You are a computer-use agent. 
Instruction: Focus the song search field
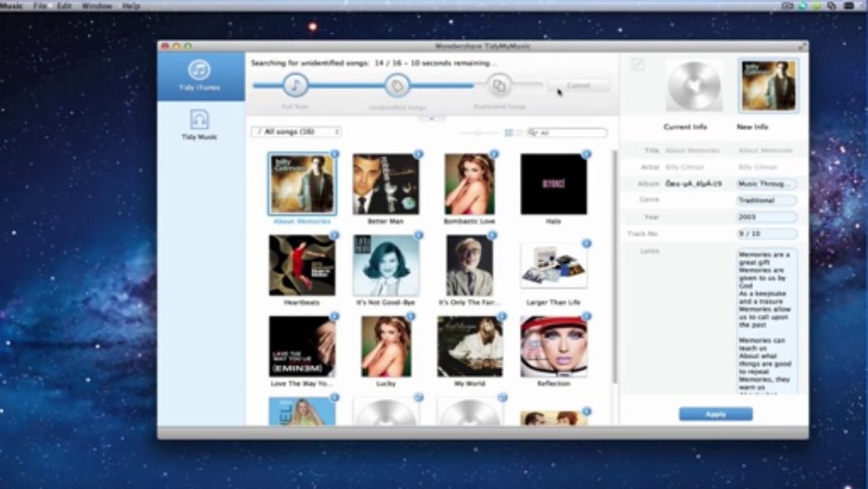point(567,133)
